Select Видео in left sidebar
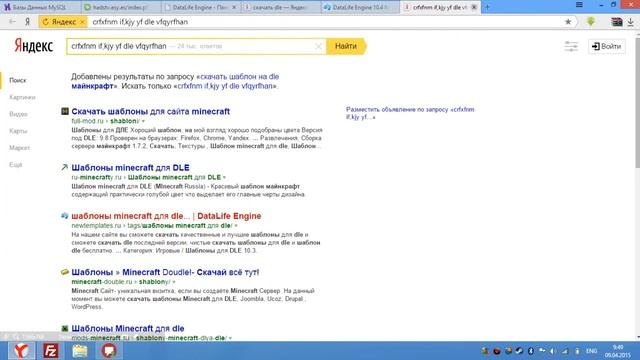Image resolution: width=640 pixels, height=360 pixels. tap(18, 114)
